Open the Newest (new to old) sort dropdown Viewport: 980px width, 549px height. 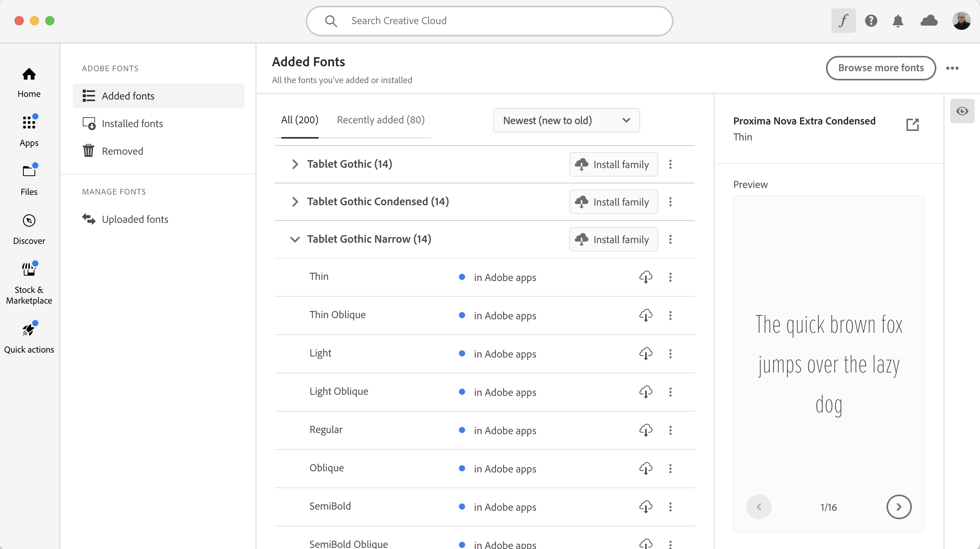566,120
